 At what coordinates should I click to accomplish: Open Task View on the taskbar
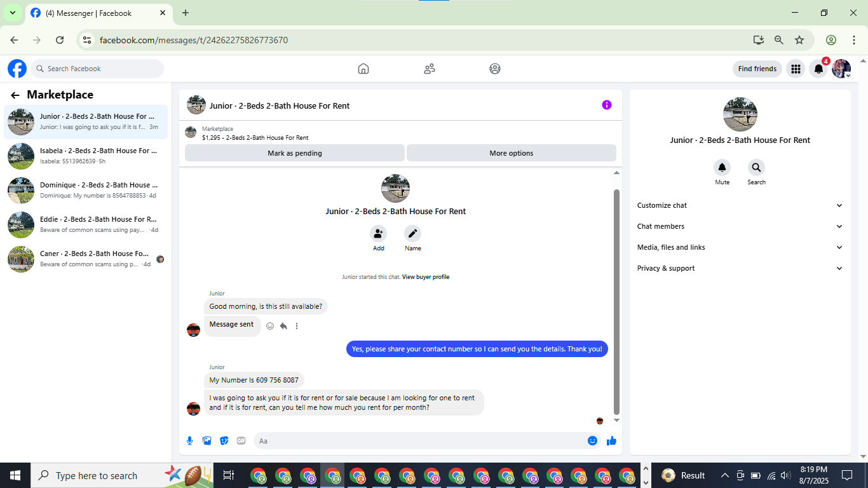tap(229, 475)
